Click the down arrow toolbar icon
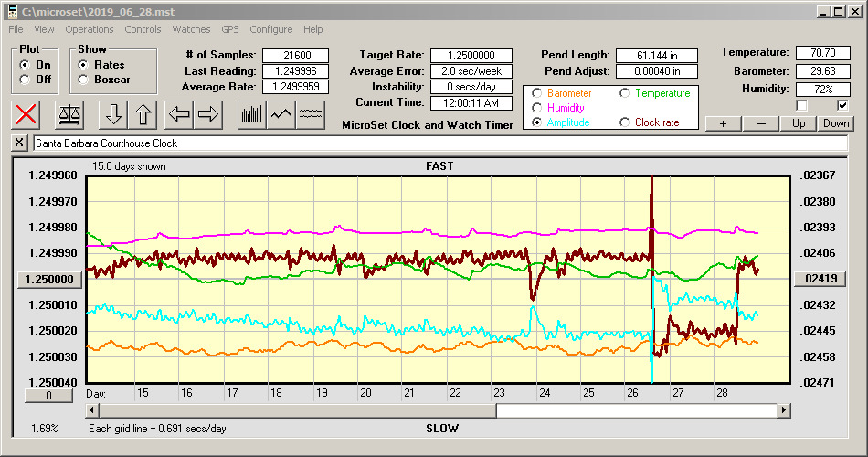Image resolution: width=868 pixels, height=457 pixels. [x=113, y=114]
